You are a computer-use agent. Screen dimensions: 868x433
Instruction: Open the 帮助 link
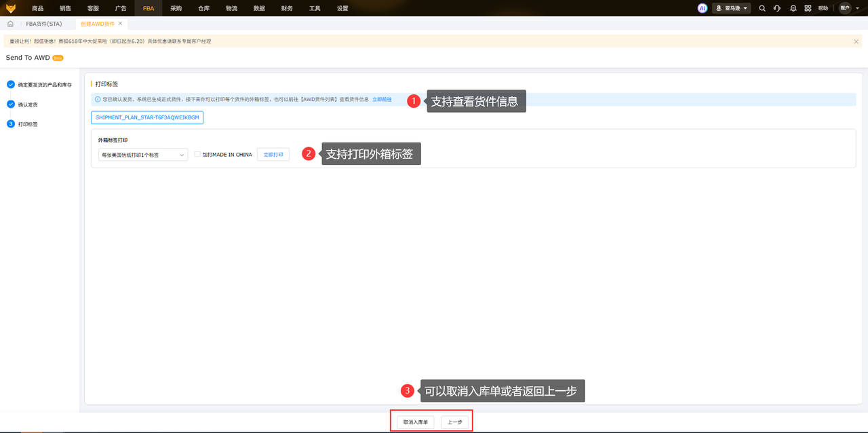point(823,8)
